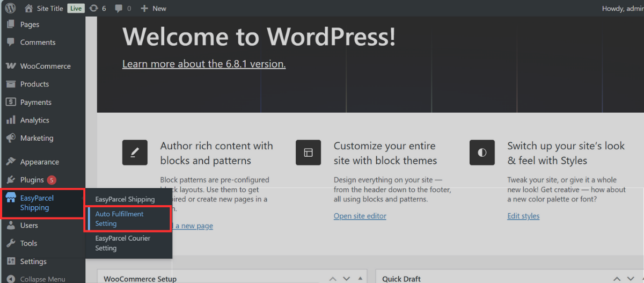This screenshot has width=644, height=283.
Task: Click the Users person icon
Action: 11,226
